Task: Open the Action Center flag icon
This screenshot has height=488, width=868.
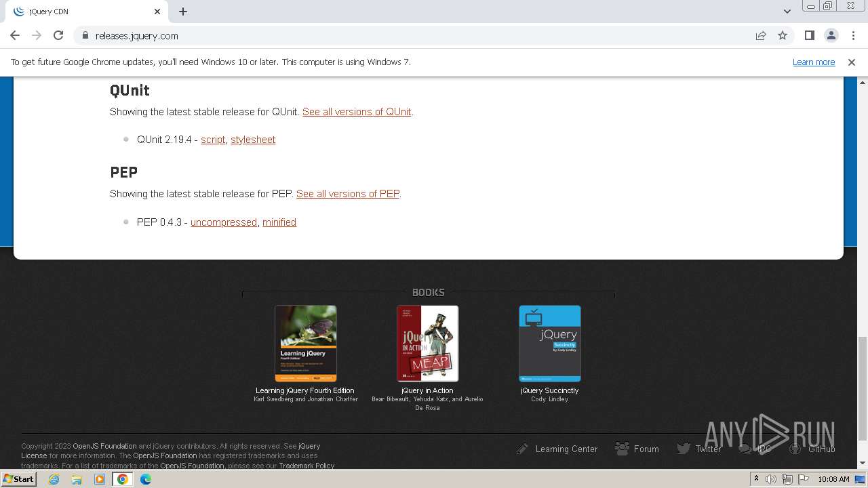Action: [x=802, y=479]
